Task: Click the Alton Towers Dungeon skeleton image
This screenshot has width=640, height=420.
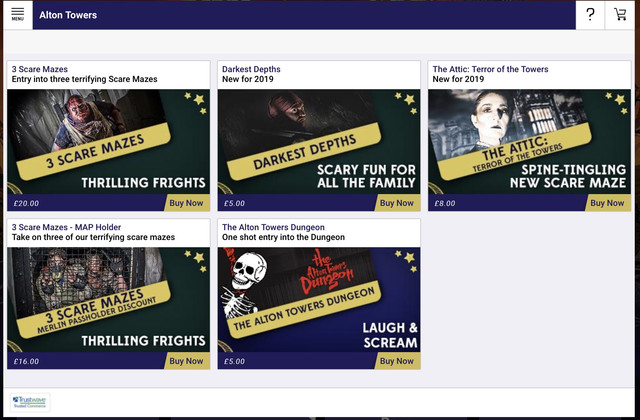Action: point(319,300)
